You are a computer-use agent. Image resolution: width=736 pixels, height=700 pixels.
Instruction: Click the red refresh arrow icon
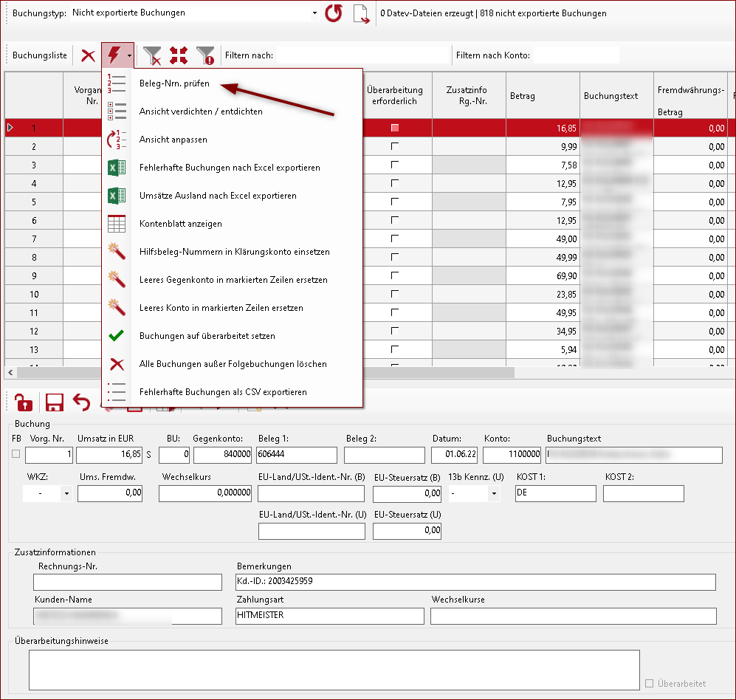coord(334,13)
